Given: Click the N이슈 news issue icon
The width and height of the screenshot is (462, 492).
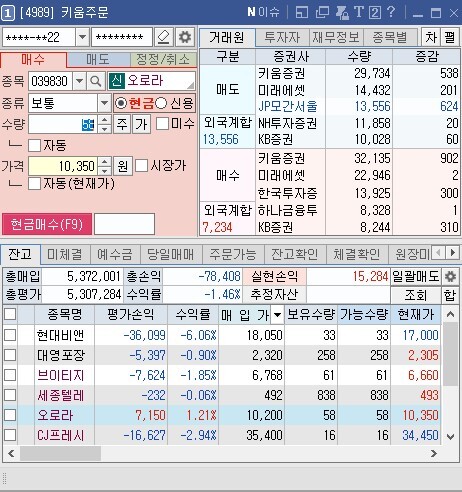Looking at the screenshot, I should [263, 12].
